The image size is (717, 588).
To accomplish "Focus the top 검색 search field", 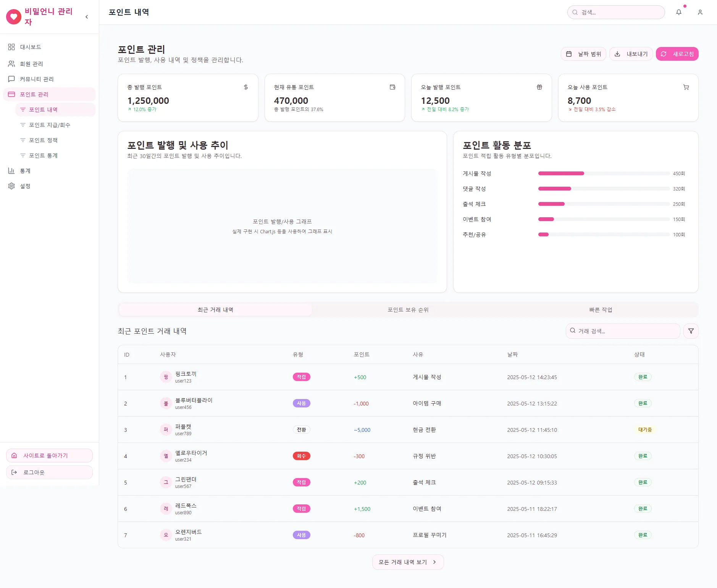I will 616,12.
